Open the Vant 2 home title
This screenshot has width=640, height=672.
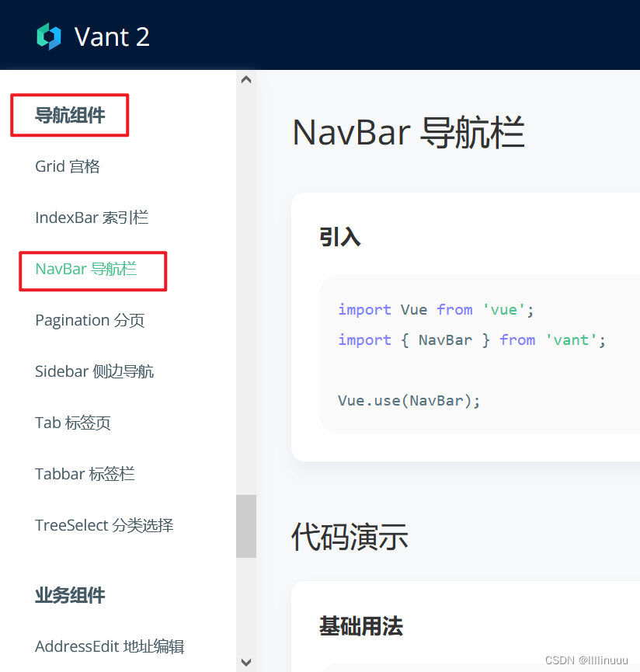click(x=112, y=37)
